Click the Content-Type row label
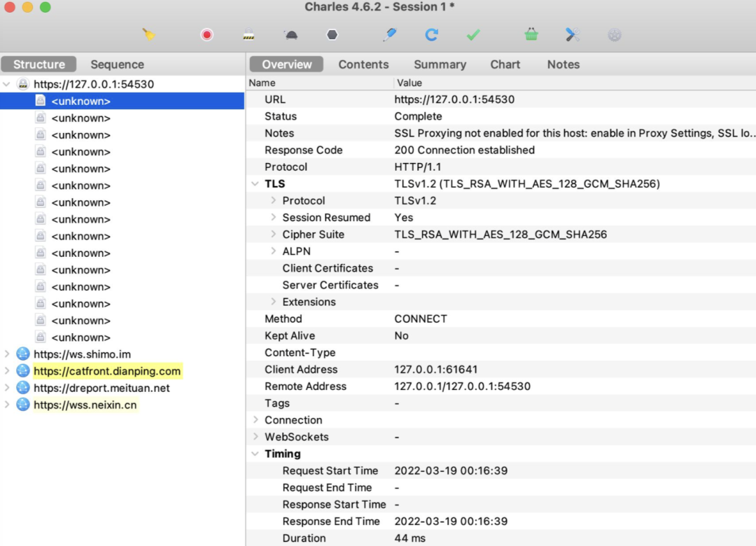Viewport: 756px width, 546px height. [300, 353]
